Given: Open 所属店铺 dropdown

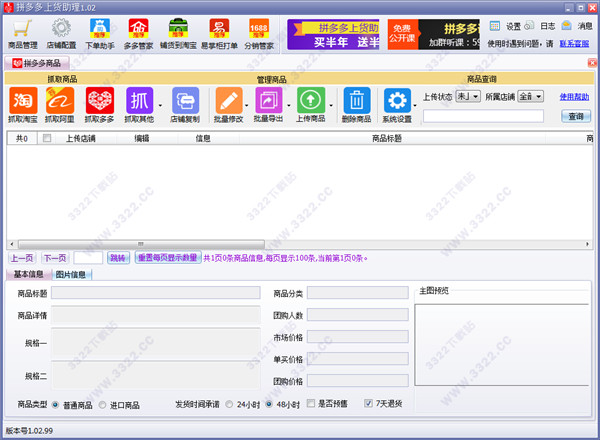Looking at the screenshot, I should [x=531, y=96].
